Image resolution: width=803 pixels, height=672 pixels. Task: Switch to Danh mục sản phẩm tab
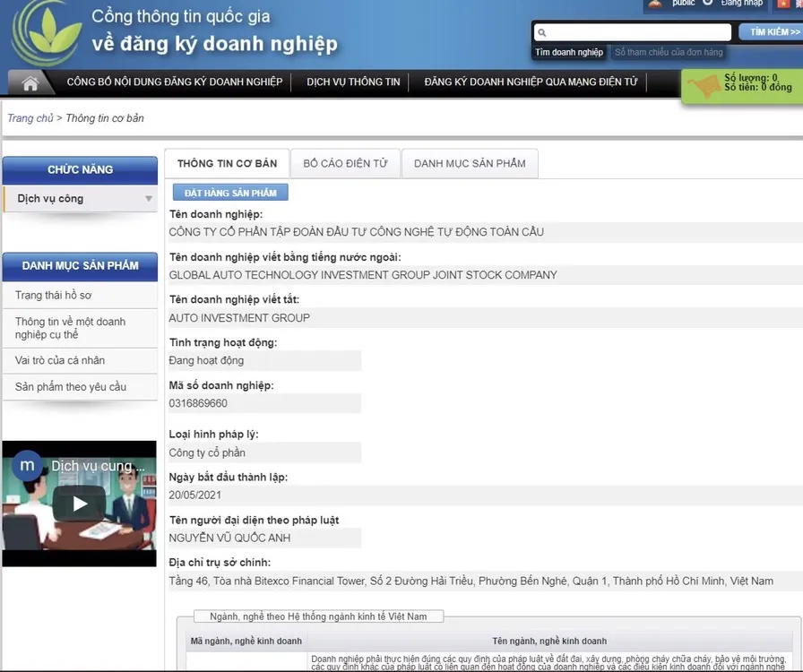coord(470,164)
